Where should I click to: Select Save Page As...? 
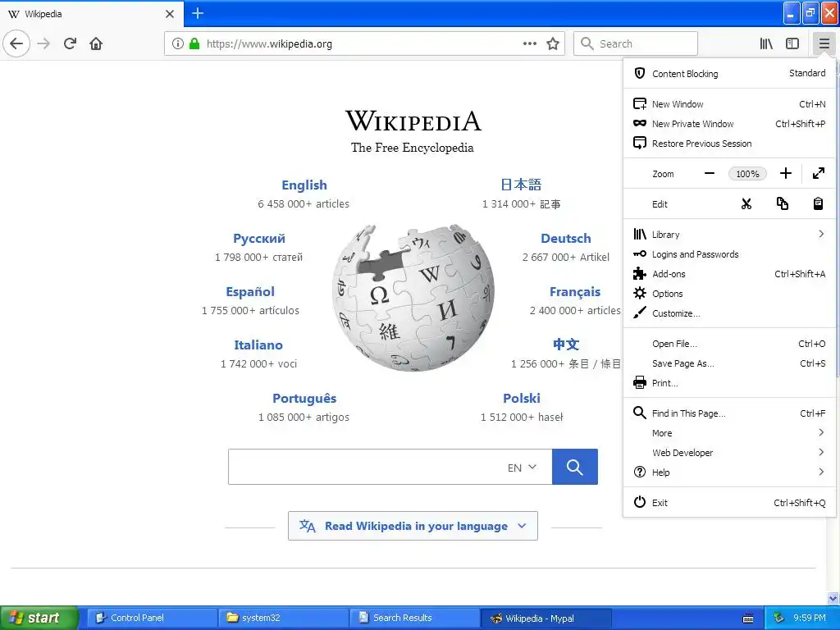[729, 363]
